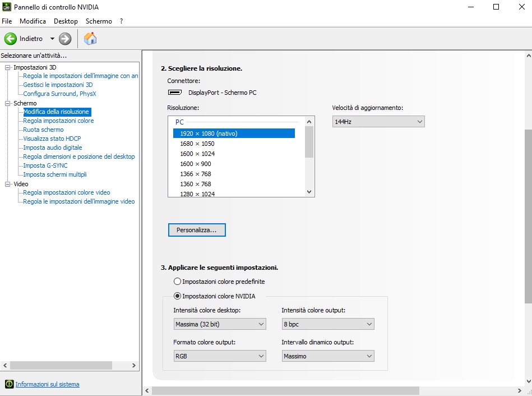Open Imposta audio digitale
The height and width of the screenshot is (396, 532).
coord(53,148)
